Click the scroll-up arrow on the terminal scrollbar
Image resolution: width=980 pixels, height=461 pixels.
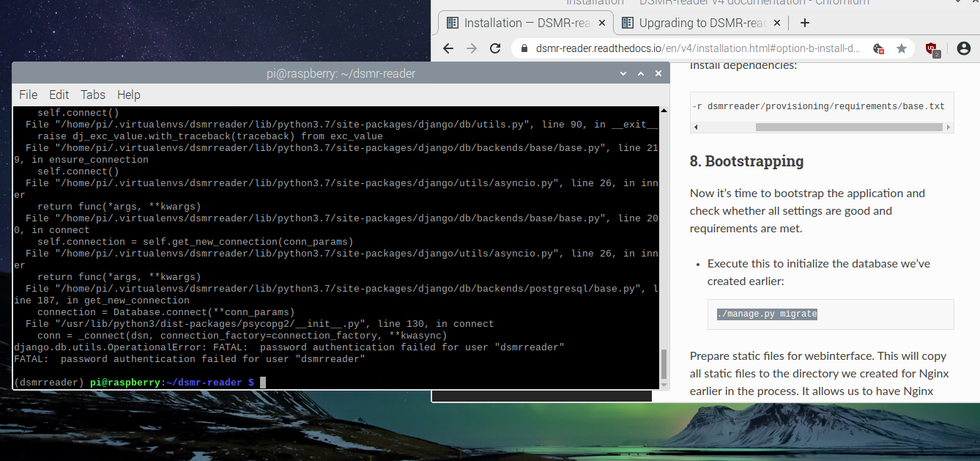point(663,110)
